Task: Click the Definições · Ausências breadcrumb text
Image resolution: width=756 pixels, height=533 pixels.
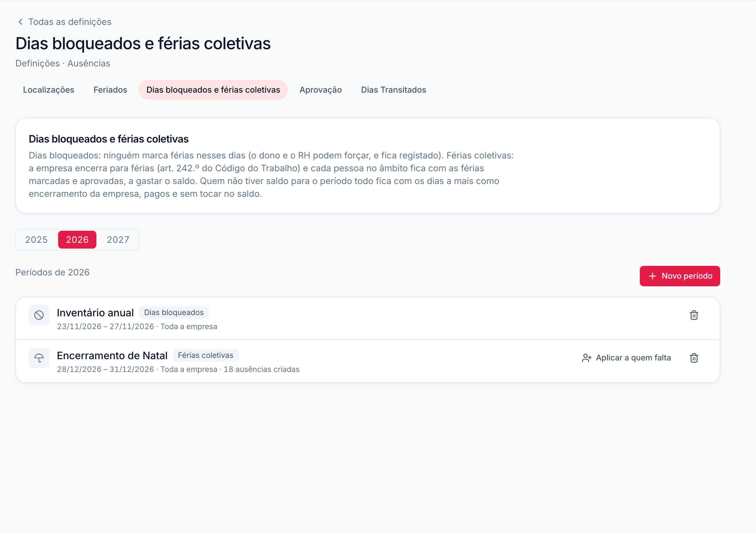Action: pos(63,63)
